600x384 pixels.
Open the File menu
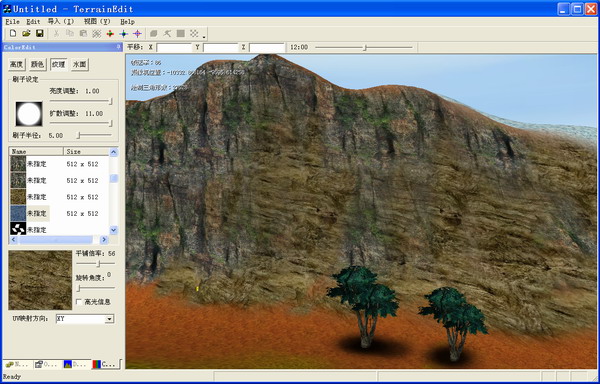click(12, 22)
